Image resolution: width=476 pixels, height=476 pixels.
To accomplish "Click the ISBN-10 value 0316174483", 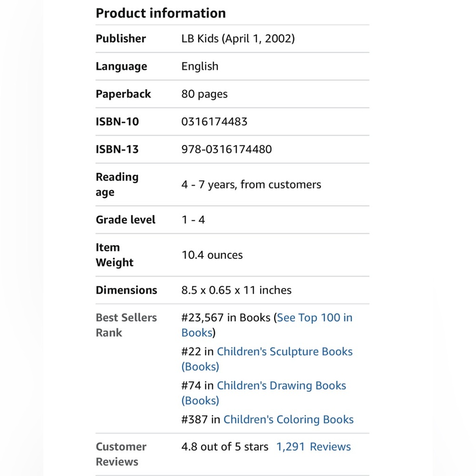I will pos(214,122).
